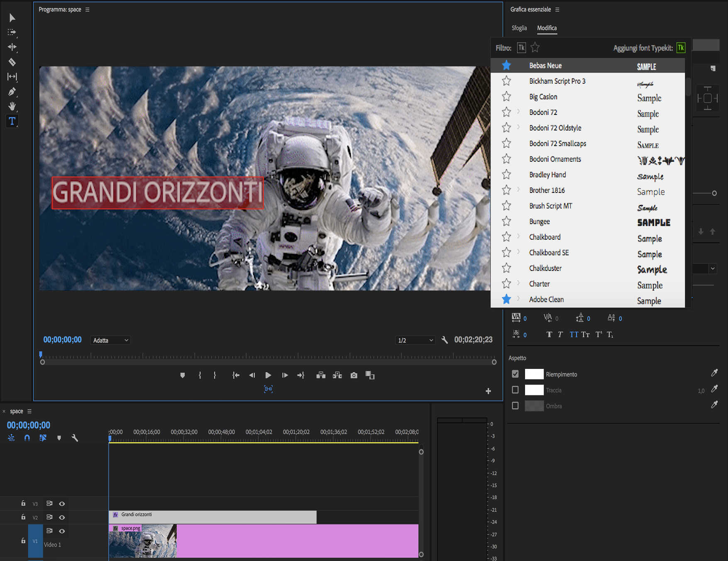This screenshot has width=728, height=561.
Task: Enable the Traccia stroke checkbox
Action: [515, 390]
